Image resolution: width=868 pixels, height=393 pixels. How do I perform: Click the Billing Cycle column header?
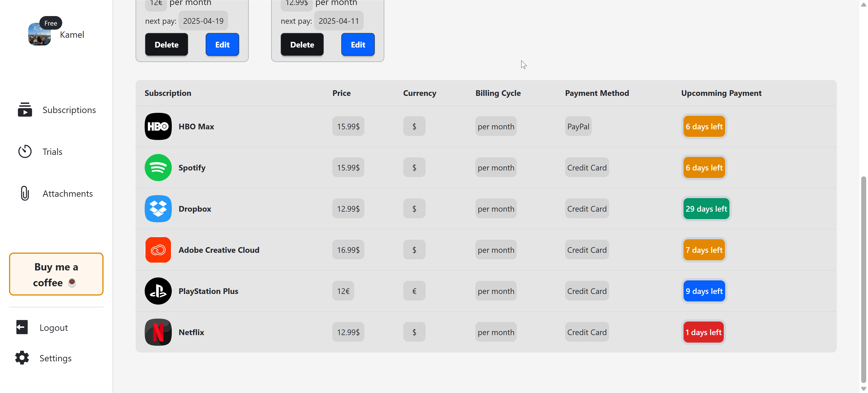point(498,93)
